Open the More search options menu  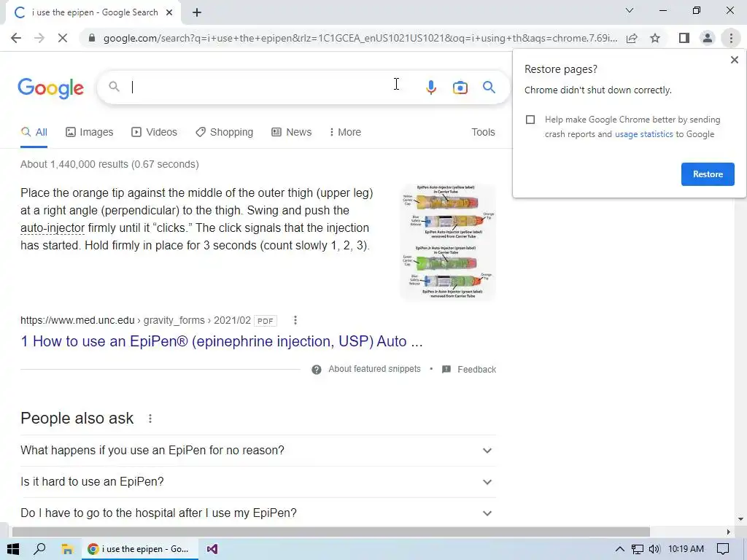pyautogui.click(x=345, y=133)
